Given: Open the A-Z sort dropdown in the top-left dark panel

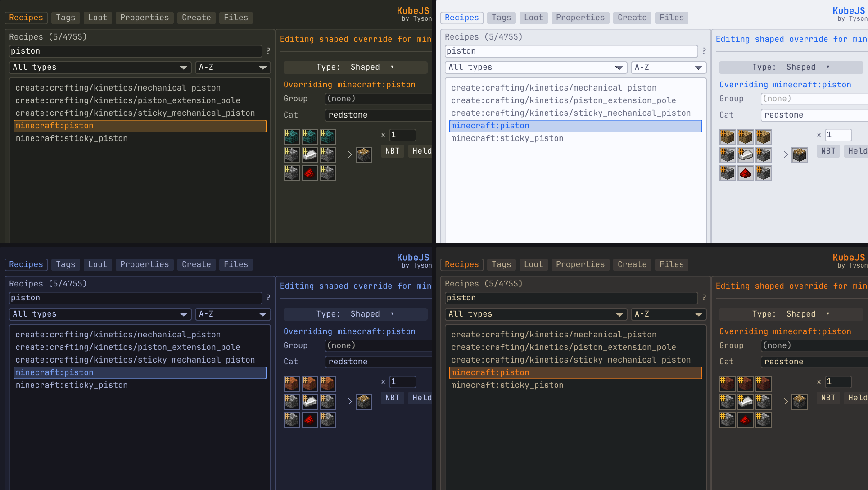Looking at the screenshot, I should 233,68.
